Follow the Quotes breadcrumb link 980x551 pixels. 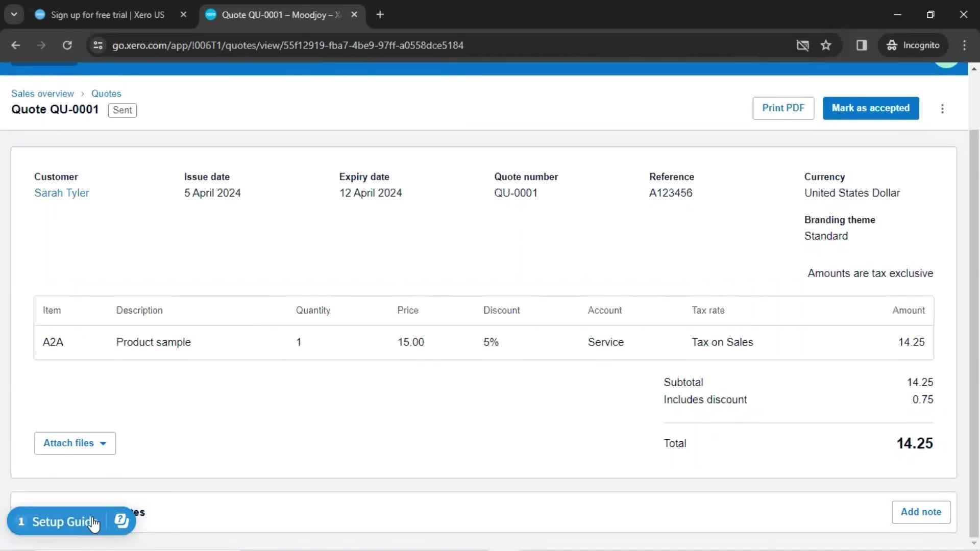pos(106,93)
